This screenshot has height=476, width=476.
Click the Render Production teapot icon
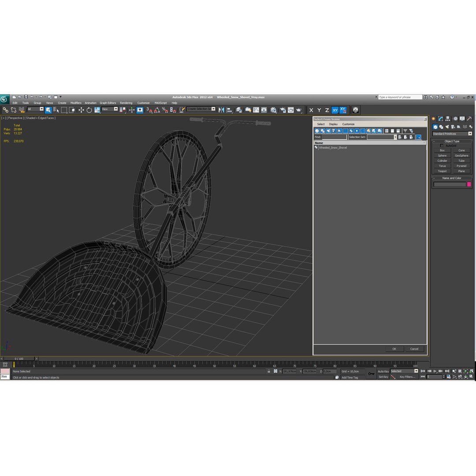(299, 110)
